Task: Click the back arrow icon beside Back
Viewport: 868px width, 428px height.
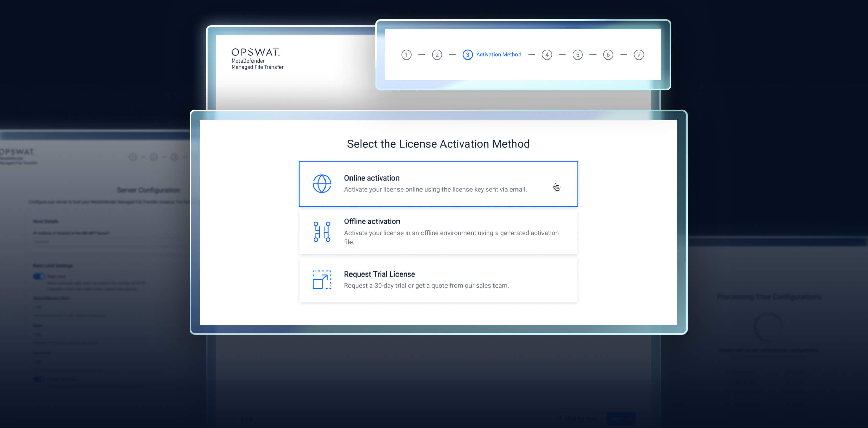Action: pyautogui.click(x=234, y=418)
